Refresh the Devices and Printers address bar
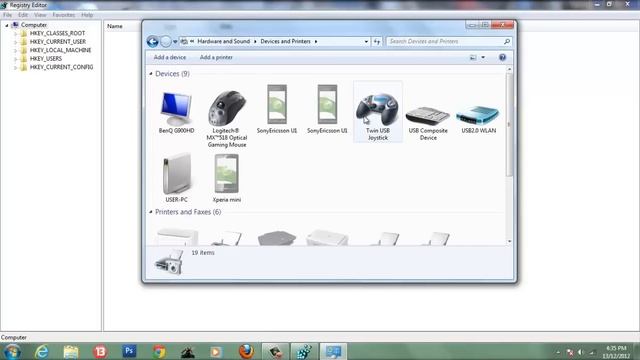Screen dimensions: 640x360 click(x=377, y=42)
